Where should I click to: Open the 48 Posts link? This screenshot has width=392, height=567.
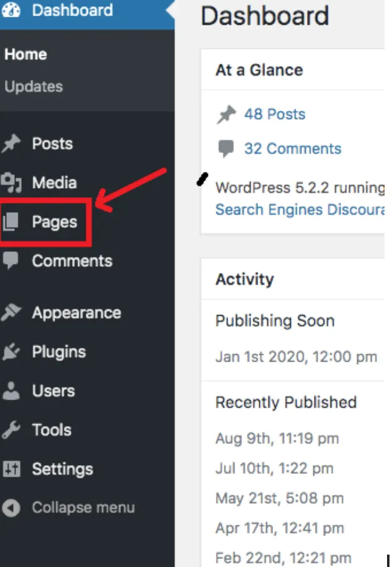[275, 114]
